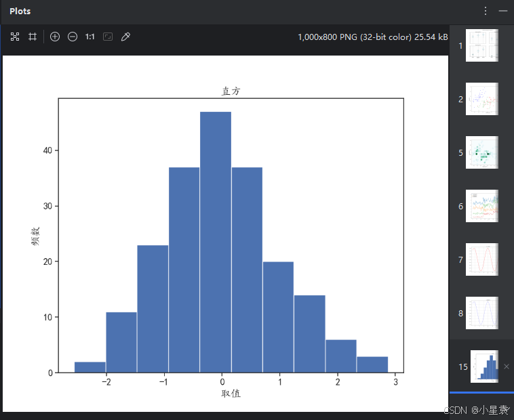Image resolution: width=514 pixels, height=420 pixels.
Task: Select the color picker eyedropper tool
Action: pos(125,37)
